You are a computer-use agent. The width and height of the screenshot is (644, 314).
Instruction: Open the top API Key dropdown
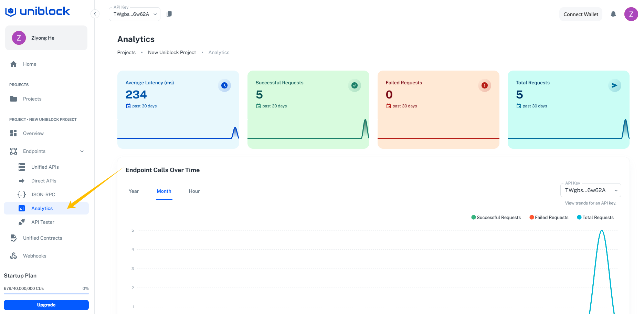coord(135,14)
